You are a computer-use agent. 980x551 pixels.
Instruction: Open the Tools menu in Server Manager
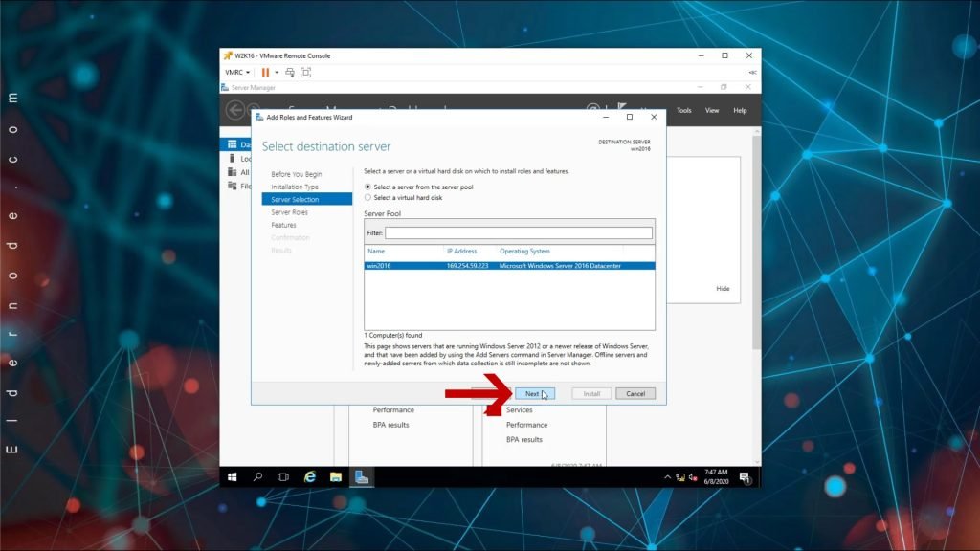683,110
